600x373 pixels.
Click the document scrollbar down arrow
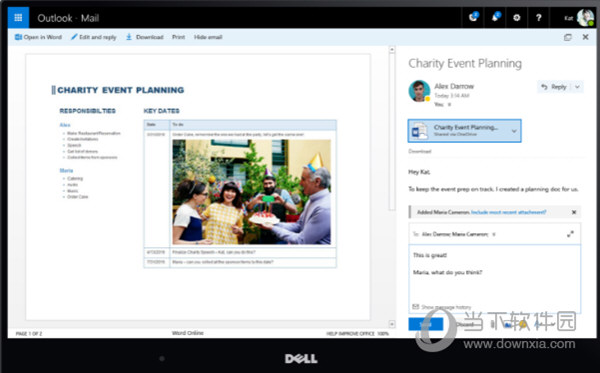point(392,324)
